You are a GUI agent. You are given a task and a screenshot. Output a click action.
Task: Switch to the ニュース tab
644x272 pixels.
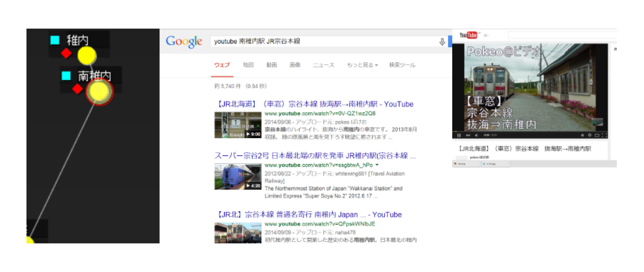pos(323,65)
